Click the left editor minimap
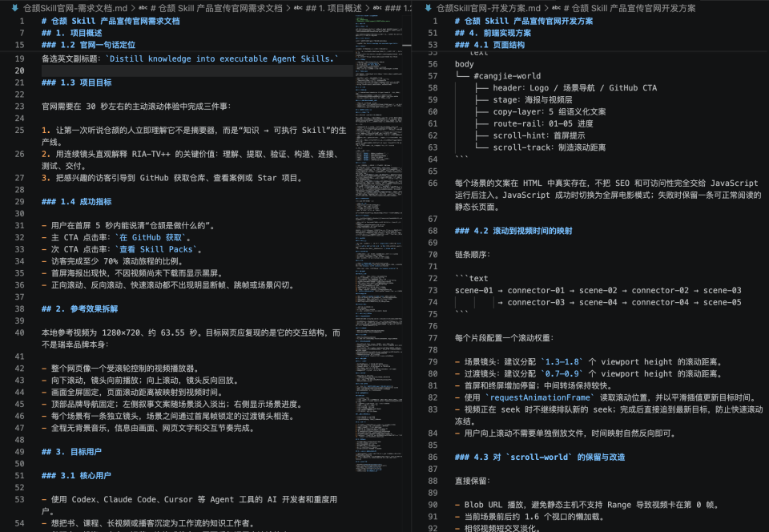The width and height of the screenshot is (769, 532). click(379, 245)
